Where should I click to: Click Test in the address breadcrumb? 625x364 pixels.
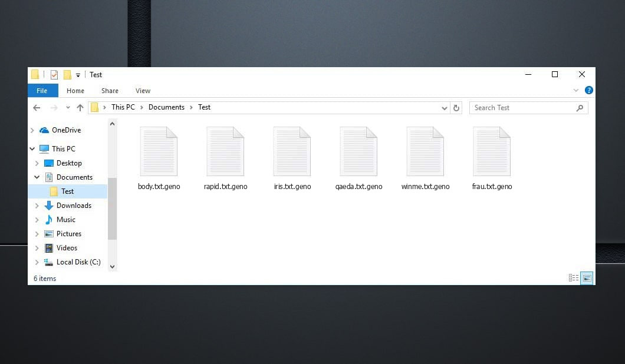coord(204,107)
